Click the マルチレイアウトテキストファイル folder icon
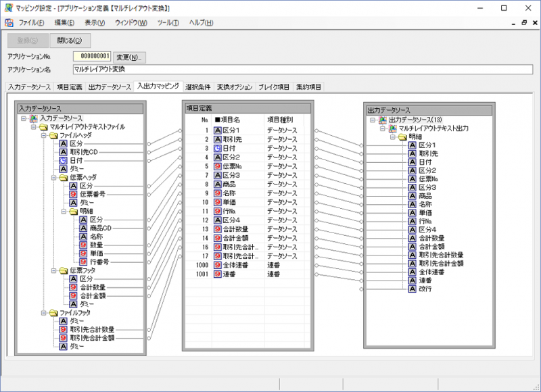541x392 pixels. click(x=43, y=127)
